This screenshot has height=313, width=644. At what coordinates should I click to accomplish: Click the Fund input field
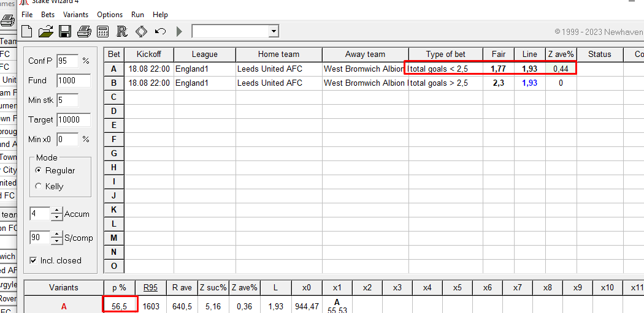pos(74,80)
